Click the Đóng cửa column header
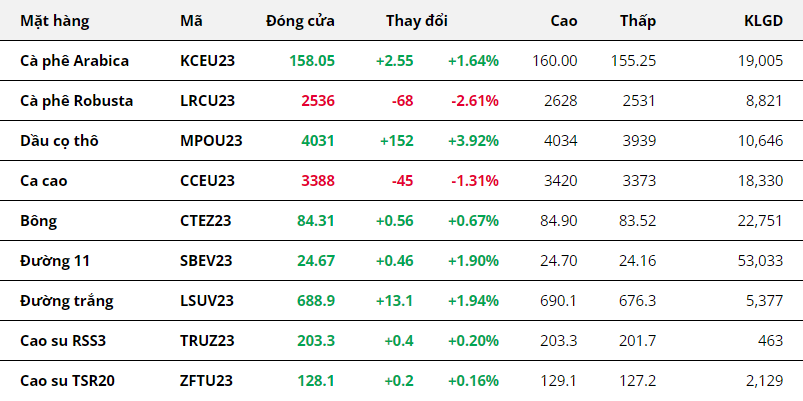Viewport: 803px width, 401px height. [300, 20]
